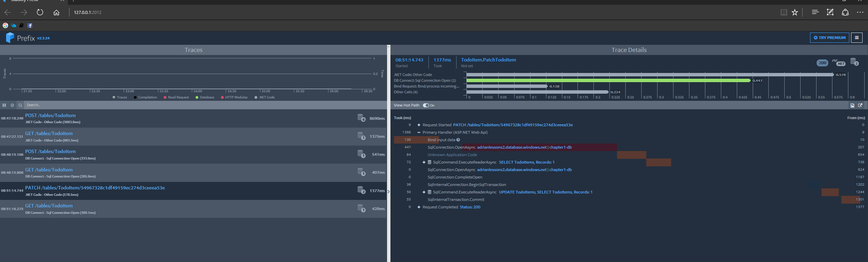Click the PATCH URL in Request Started row
This screenshot has width=868, height=262.
pos(513,125)
